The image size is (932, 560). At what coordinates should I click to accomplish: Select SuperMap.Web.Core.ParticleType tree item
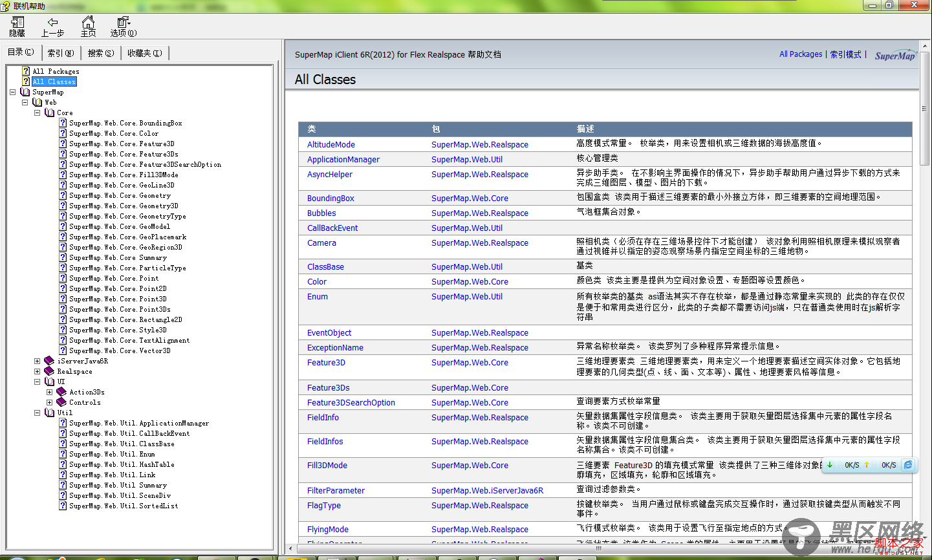[x=127, y=268]
